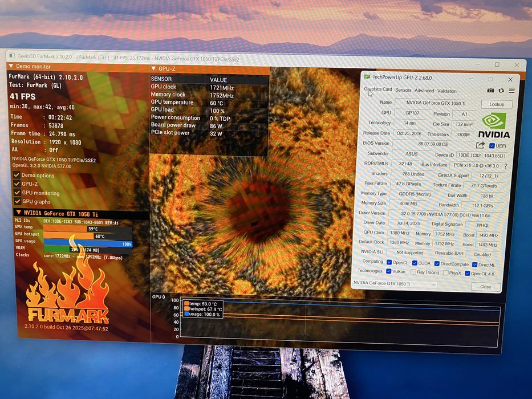The height and width of the screenshot is (399, 532).
Task: Toggle the GPU-Z checkbox in Demo monitor
Action: 17,184
